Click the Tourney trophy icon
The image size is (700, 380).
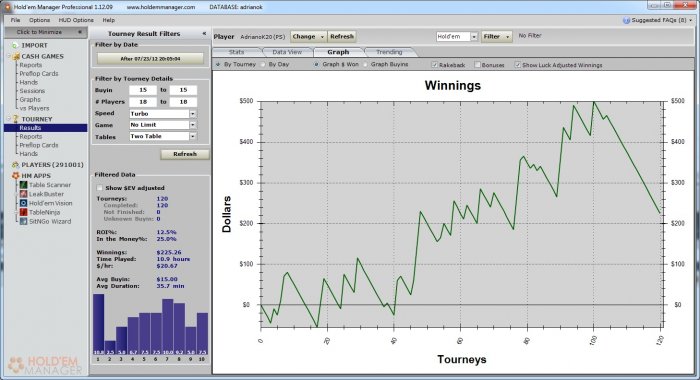(x=16, y=119)
